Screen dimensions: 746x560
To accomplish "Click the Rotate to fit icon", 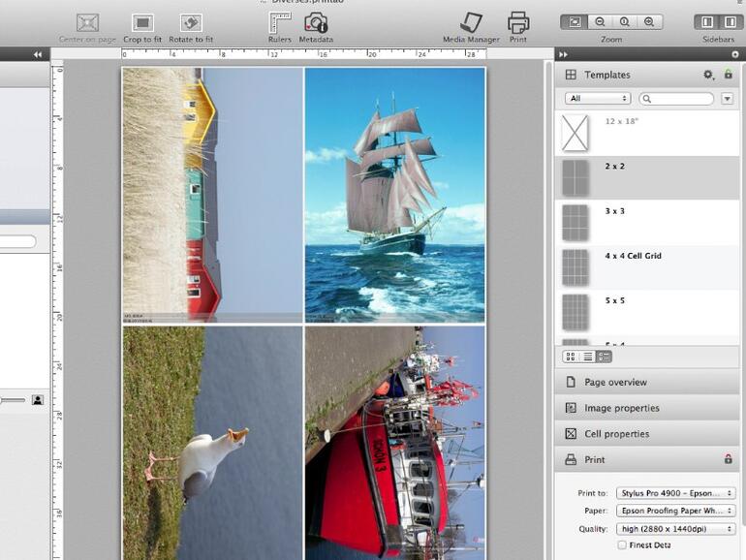I will (191, 23).
